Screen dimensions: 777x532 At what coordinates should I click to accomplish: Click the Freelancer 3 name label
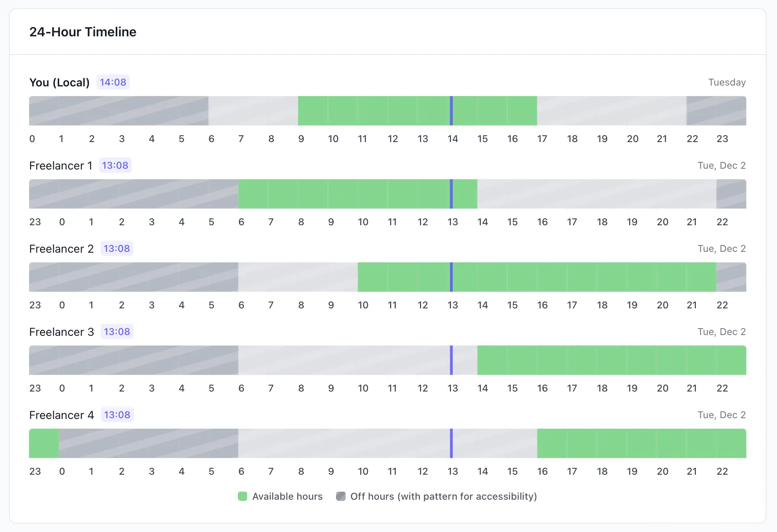coord(61,332)
